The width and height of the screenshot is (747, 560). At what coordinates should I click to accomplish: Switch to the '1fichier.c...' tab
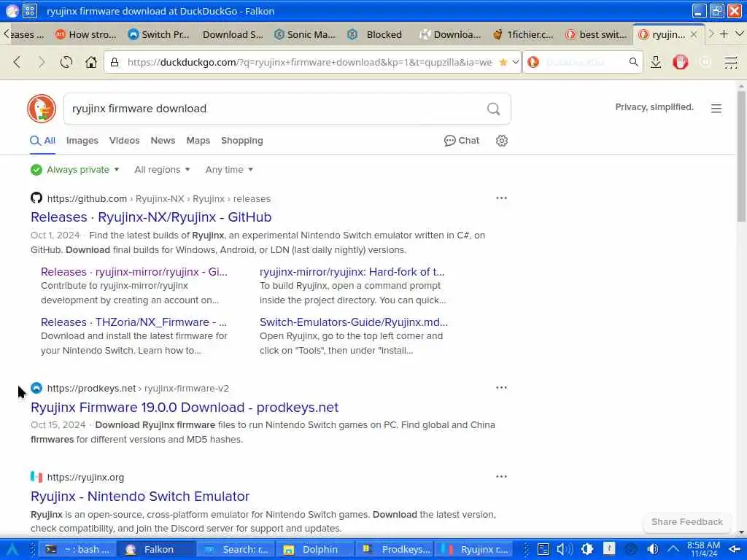coord(524,34)
